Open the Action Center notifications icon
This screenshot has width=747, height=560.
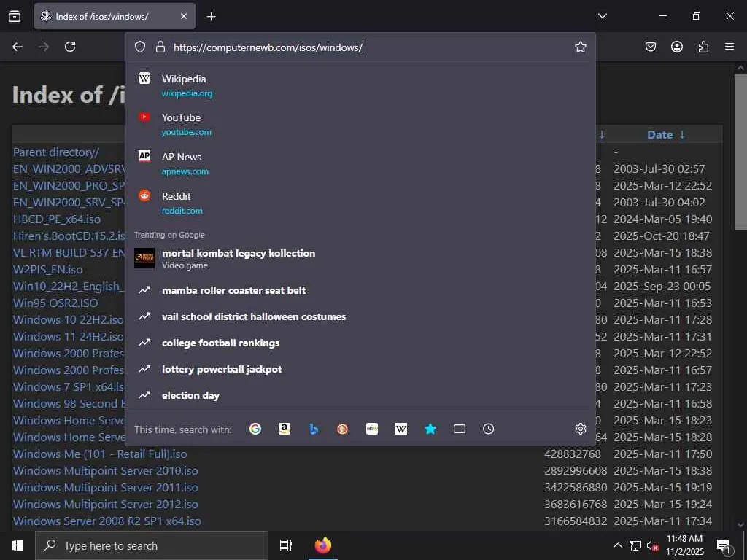coord(724,545)
